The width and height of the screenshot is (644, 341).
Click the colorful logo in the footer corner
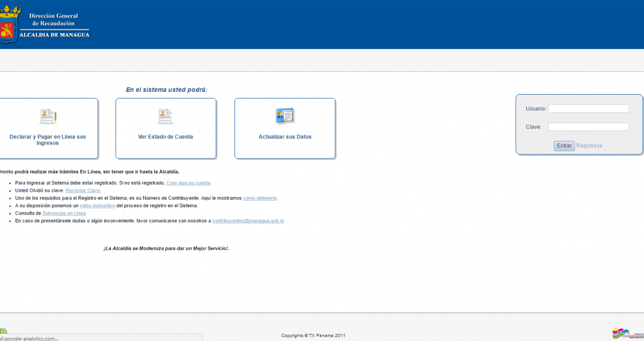click(x=627, y=334)
